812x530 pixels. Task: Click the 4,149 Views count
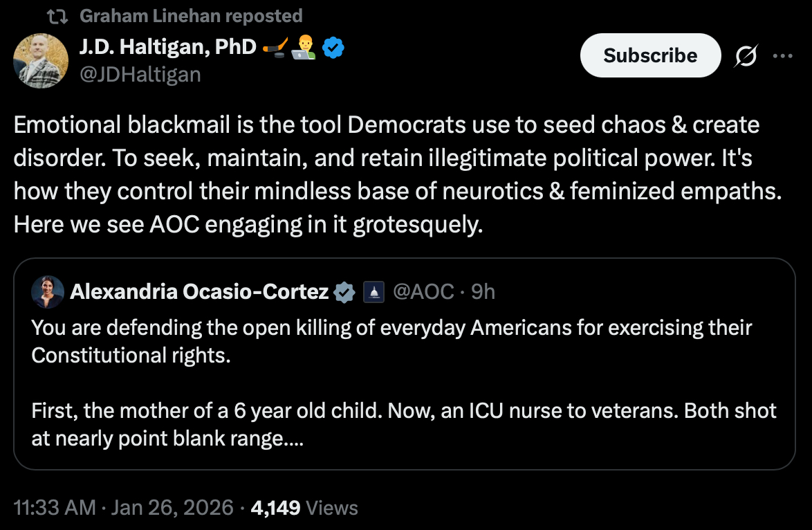point(304,508)
